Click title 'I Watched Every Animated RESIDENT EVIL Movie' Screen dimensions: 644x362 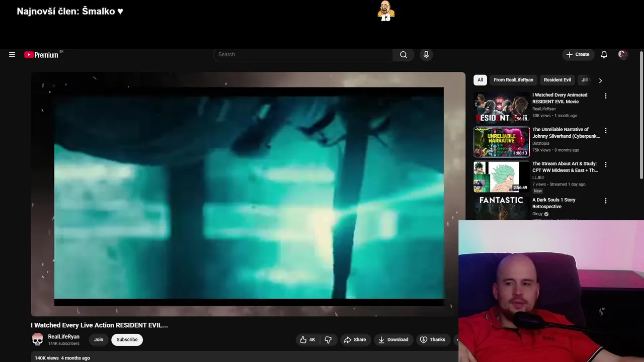(x=560, y=98)
